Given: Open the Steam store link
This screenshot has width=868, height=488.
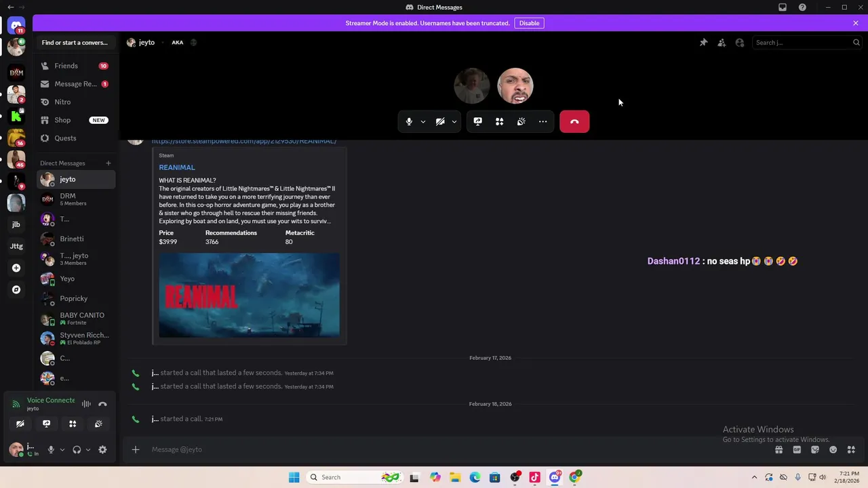Looking at the screenshot, I should pyautogui.click(x=244, y=141).
